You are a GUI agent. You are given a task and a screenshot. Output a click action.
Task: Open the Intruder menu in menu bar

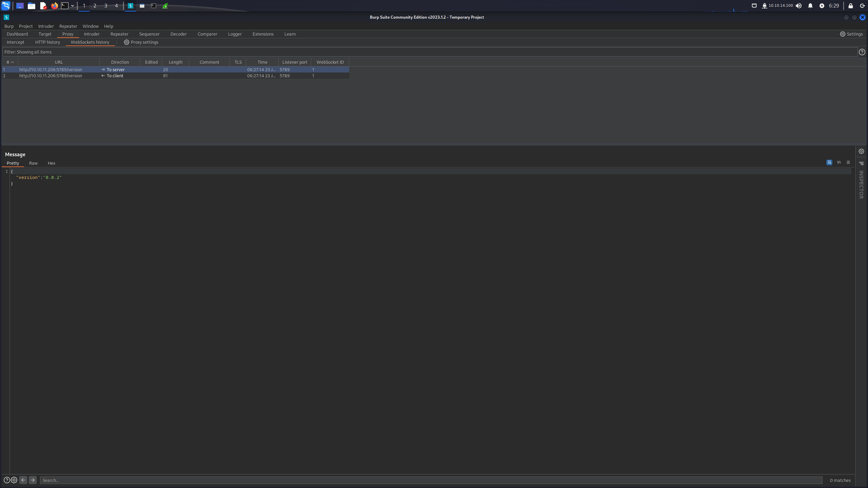[x=46, y=26]
